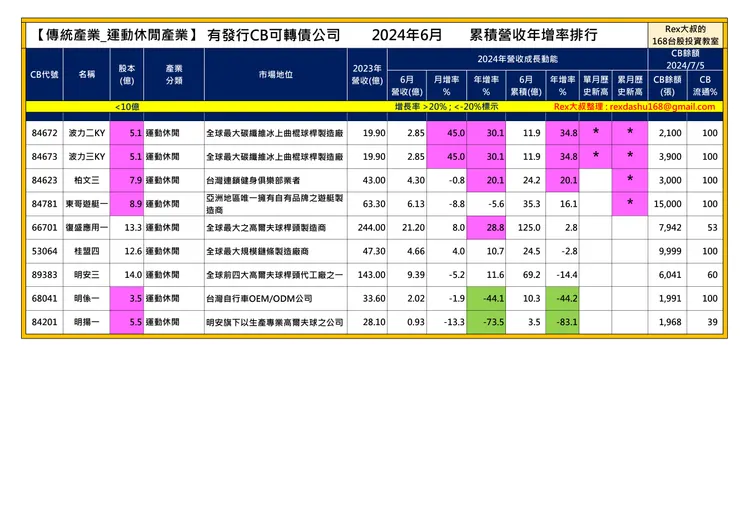Click the 月增率% column header
Image resolution: width=740 pixels, height=523 pixels.
(446, 85)
